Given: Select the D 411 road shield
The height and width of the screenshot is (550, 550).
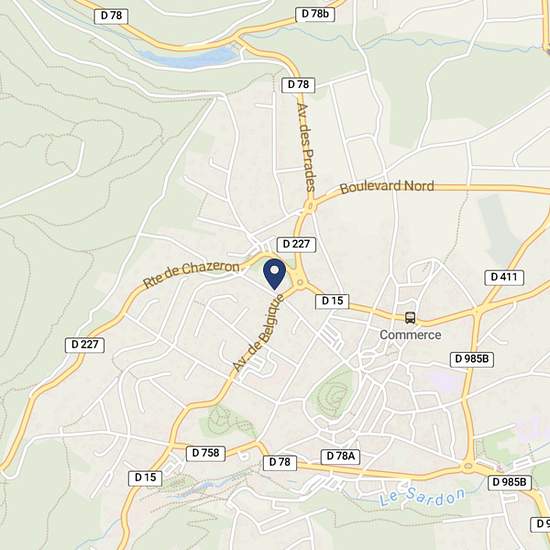Looking at the screenshot, I should pyautogui.click(x=504, y=277).
